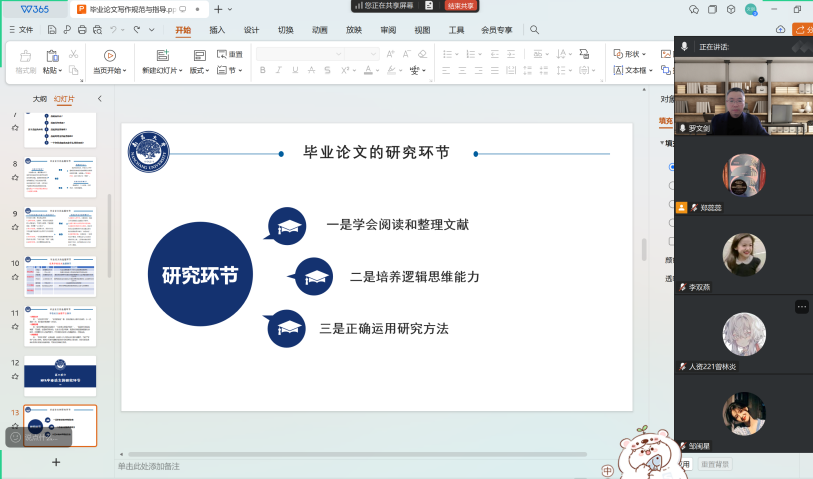Click the plus icon to add slide
Screen dimensions: 813x479
(56, 462)
